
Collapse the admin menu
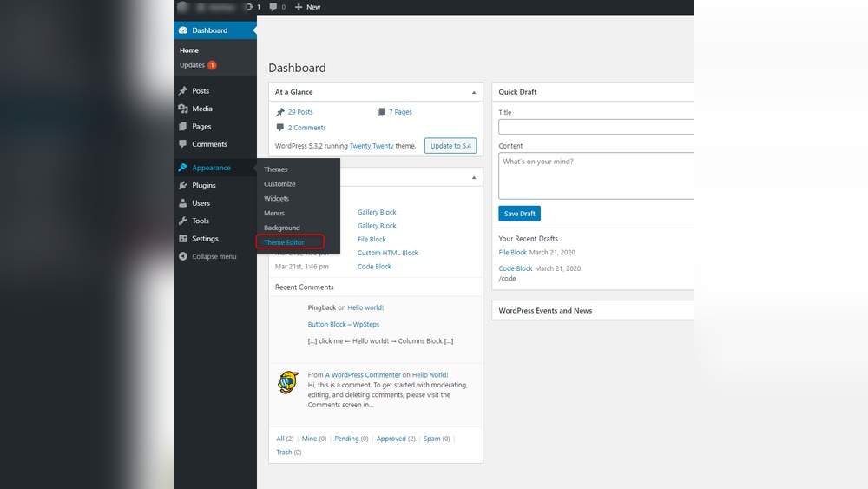(x=207, y=256)
